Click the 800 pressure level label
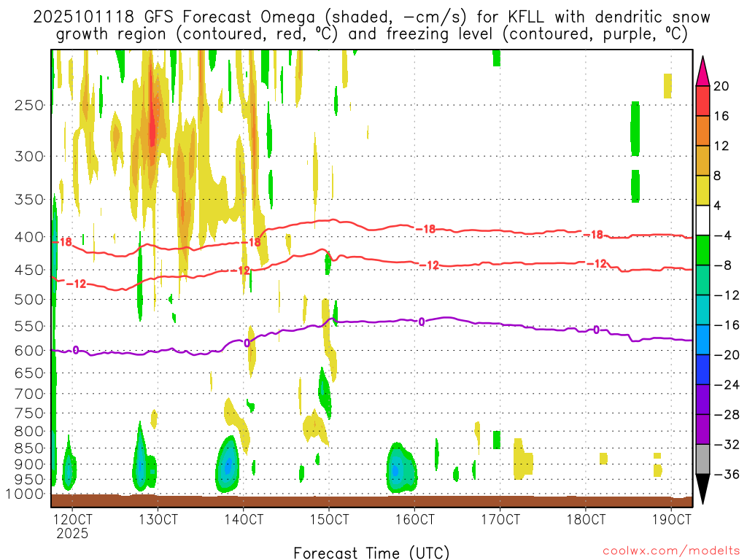747x560 pixels. [29, 432]
